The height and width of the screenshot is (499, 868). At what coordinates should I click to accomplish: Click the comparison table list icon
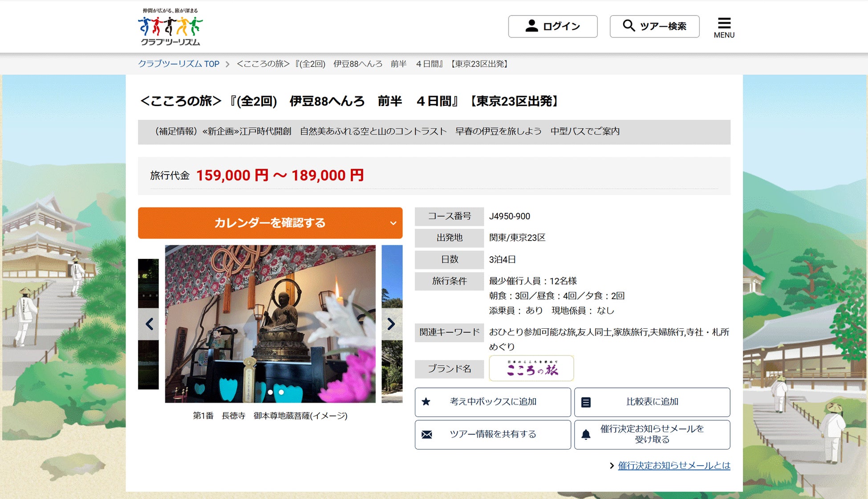tap(586, 402)
